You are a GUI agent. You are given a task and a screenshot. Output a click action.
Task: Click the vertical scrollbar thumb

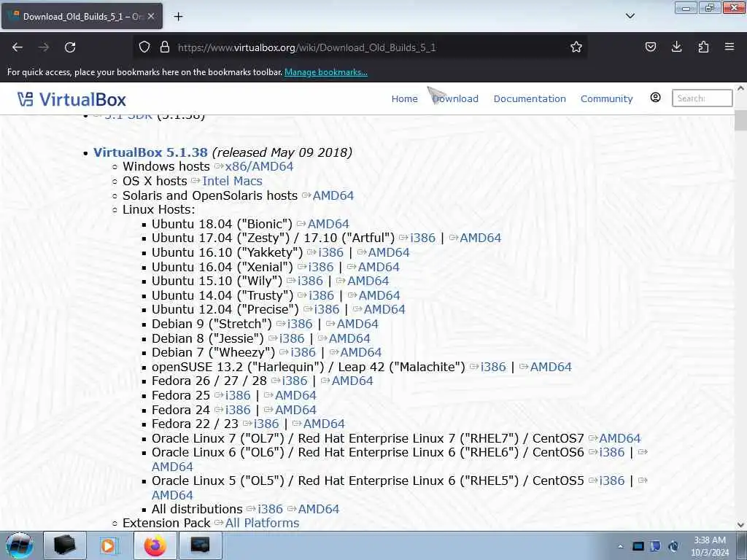pos(740,120)
